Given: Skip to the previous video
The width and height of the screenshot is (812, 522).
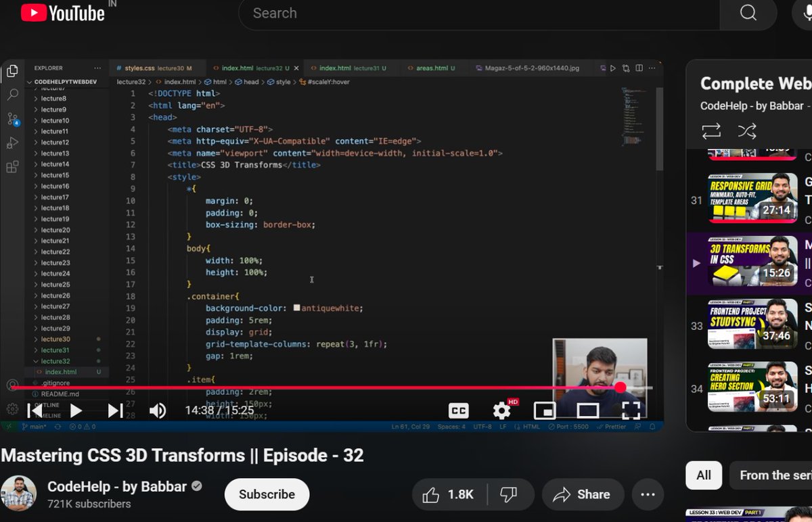Looking at the screenshot, I should (35, 410).
